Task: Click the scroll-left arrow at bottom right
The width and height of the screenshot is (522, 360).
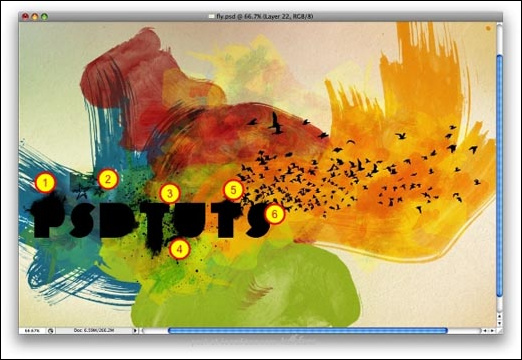Action: point(485,331)
